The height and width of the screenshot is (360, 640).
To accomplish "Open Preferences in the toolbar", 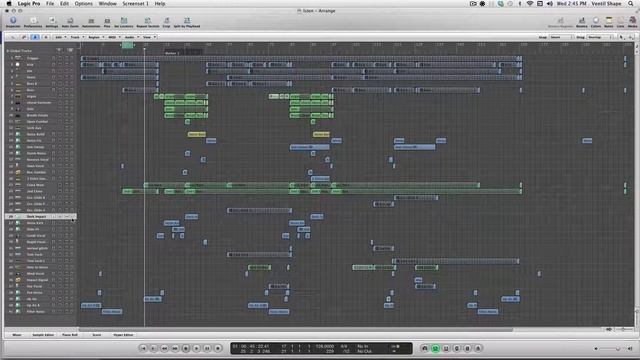I will [33, 21].
